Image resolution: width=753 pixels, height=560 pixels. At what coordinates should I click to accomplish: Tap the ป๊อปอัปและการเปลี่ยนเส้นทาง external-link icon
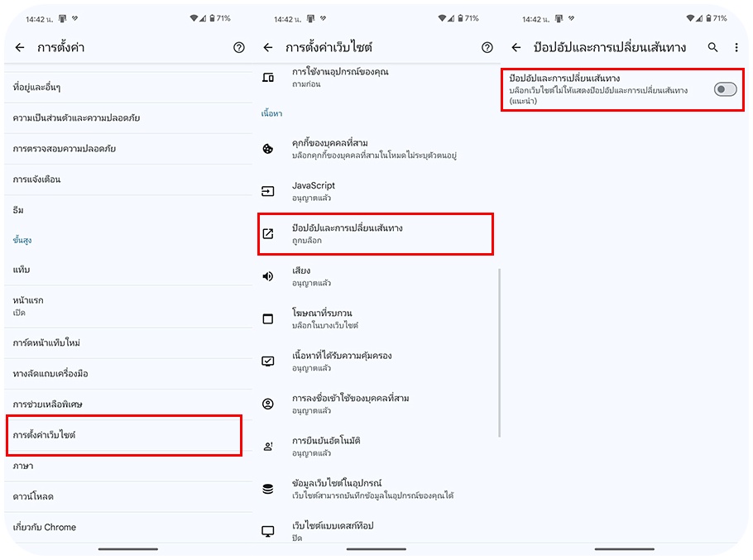(x=268, y=233)
